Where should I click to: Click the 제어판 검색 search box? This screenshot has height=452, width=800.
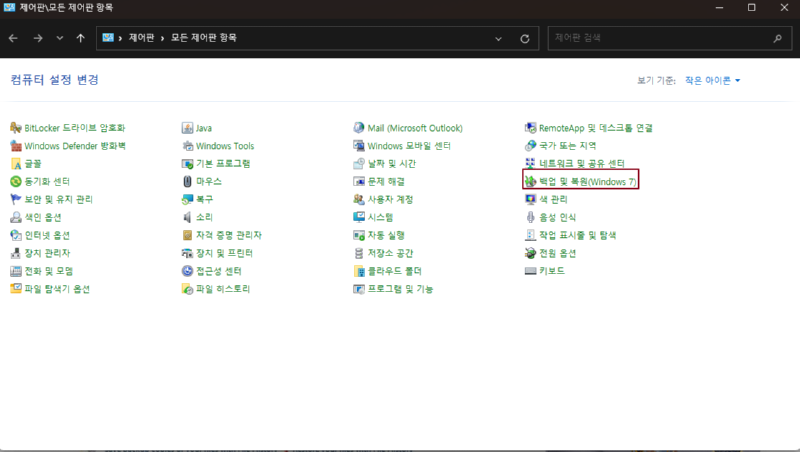(660, 39)
